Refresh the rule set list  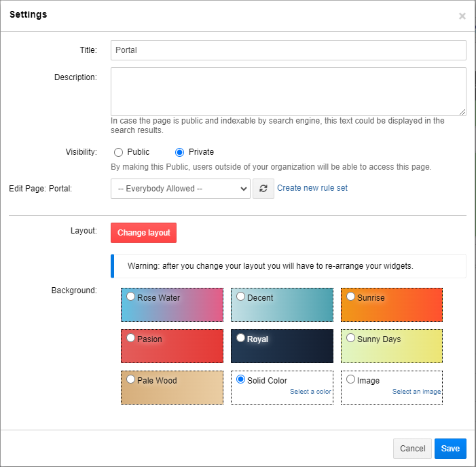pos(263,189)
